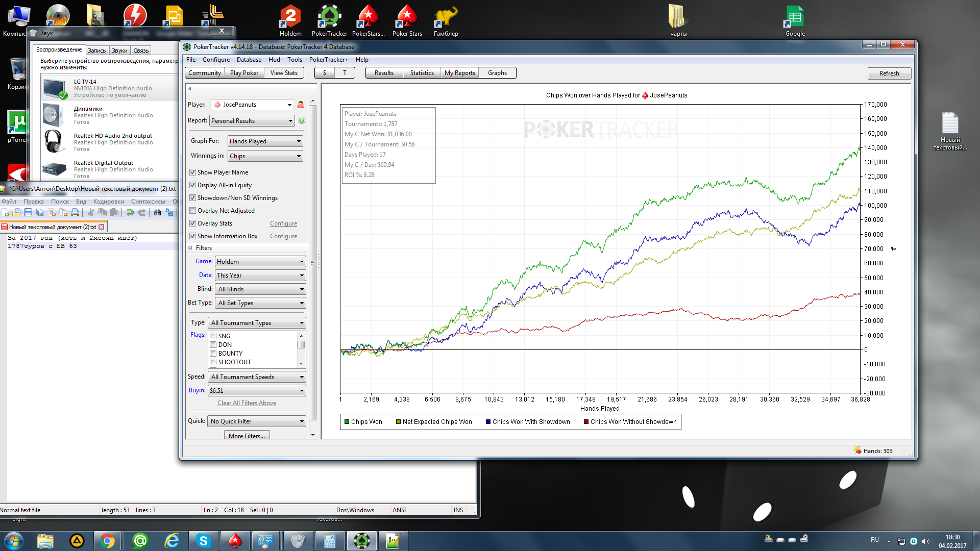Toggle Display All-in Equity checkbox

click(192, 185)
